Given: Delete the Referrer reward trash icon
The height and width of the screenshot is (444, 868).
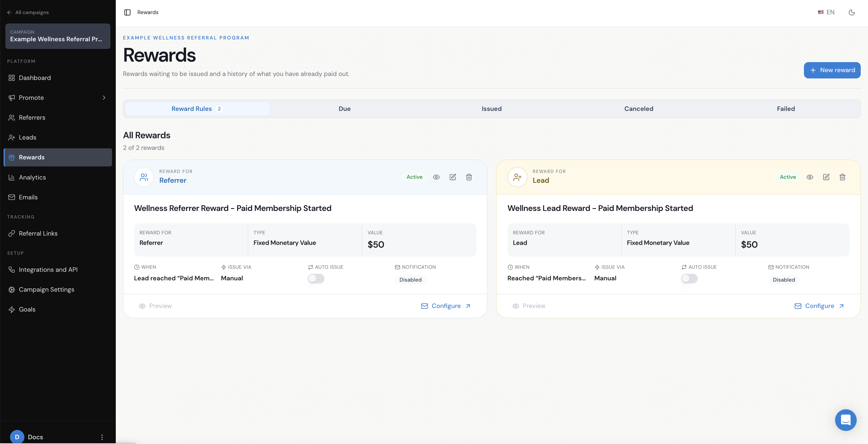Looking at the screenshot, I should [x=469, y=177].
